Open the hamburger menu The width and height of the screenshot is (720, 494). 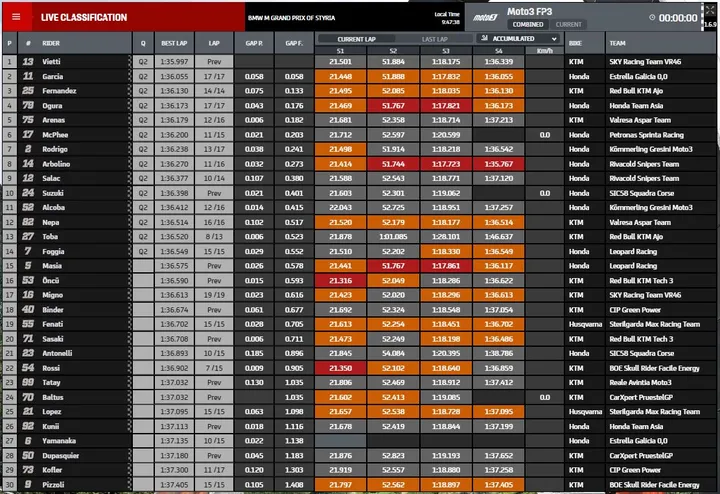tap(16, 17)
